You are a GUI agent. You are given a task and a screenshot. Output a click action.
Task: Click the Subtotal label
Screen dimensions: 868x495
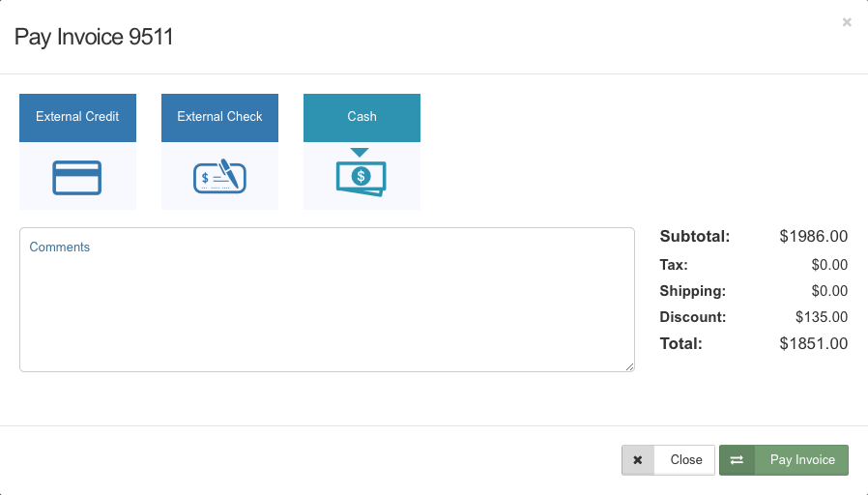pyautogui.click(x=695, y=237)
